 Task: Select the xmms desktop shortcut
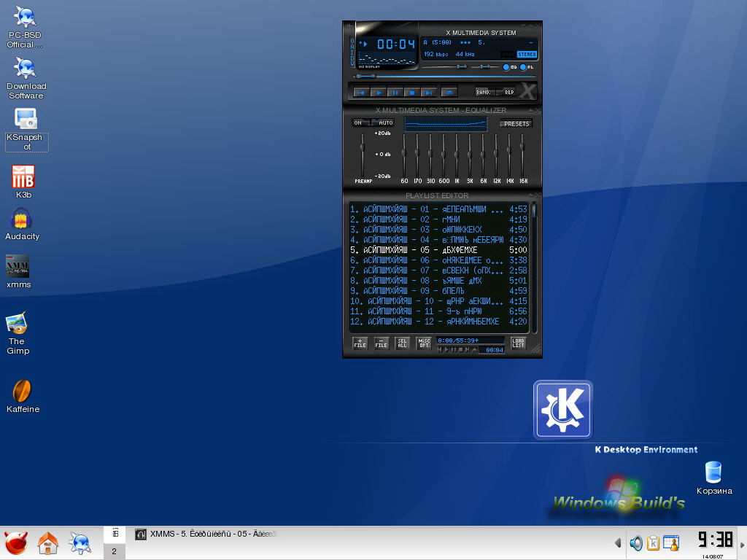tap(18, 271)
